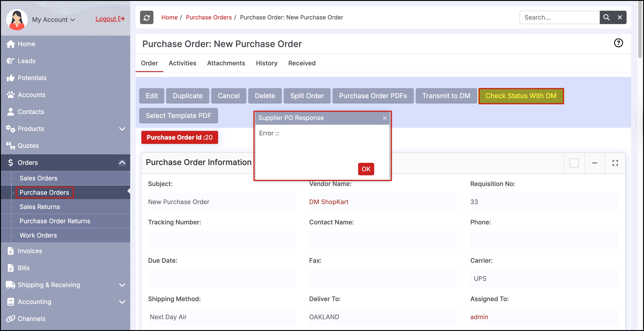644x331 pixels.
Task: Click the search magnifier icon
Action: pyautogui.click(x=606, y=17)
